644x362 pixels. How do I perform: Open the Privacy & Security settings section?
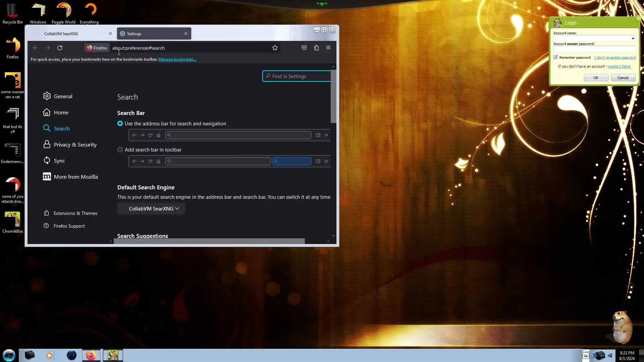[x=75, y=145]
